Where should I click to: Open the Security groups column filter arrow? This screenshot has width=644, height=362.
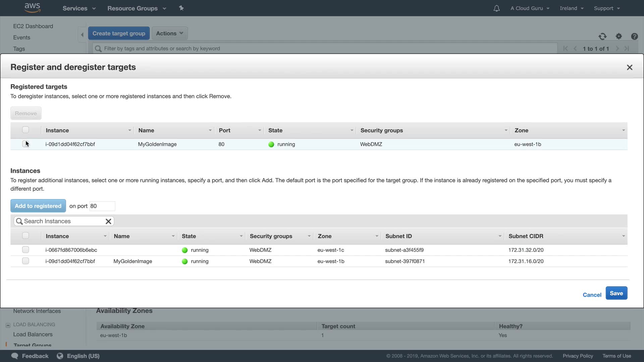pyautogui.click(x=506, y=130)
